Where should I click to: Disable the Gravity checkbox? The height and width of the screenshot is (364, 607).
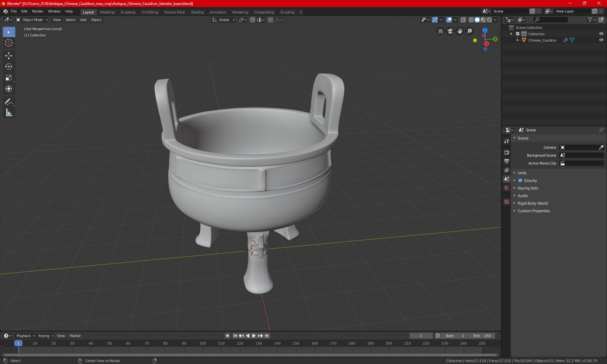(x=520, y=180)
